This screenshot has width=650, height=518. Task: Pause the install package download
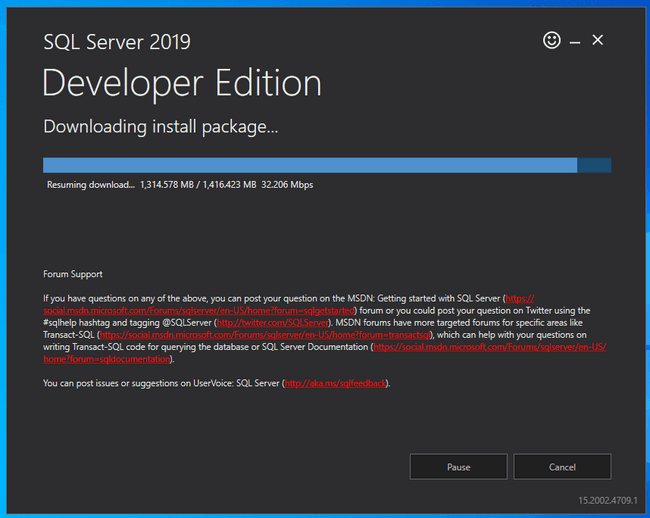point(458,467)
